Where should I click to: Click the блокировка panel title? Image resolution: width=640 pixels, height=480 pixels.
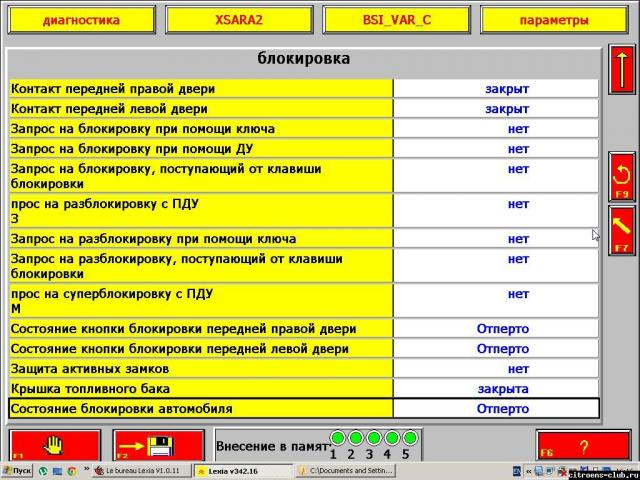[x=304, y=58]
